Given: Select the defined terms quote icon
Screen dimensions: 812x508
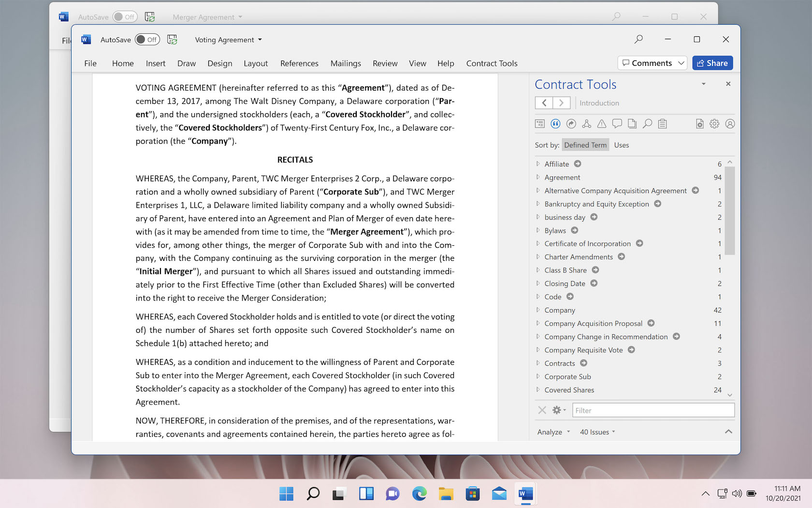Looking at the screenshot, I should tap(555, 124).
